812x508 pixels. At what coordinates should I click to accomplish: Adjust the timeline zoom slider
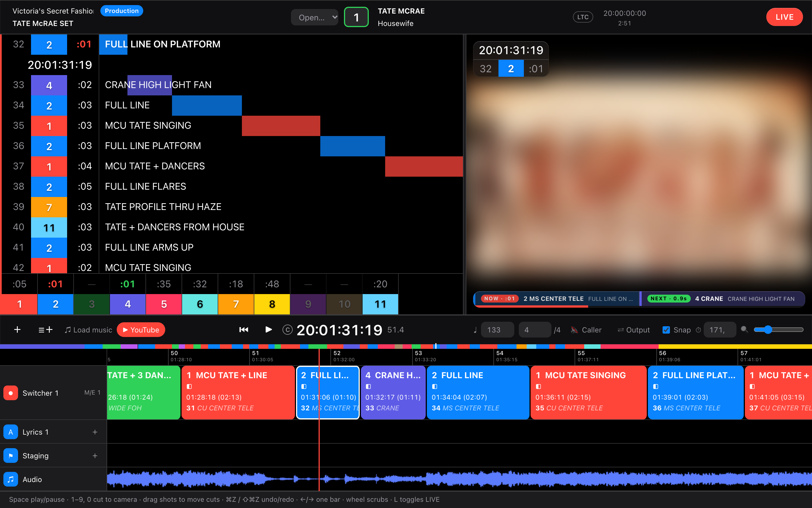tap(778, 330)
